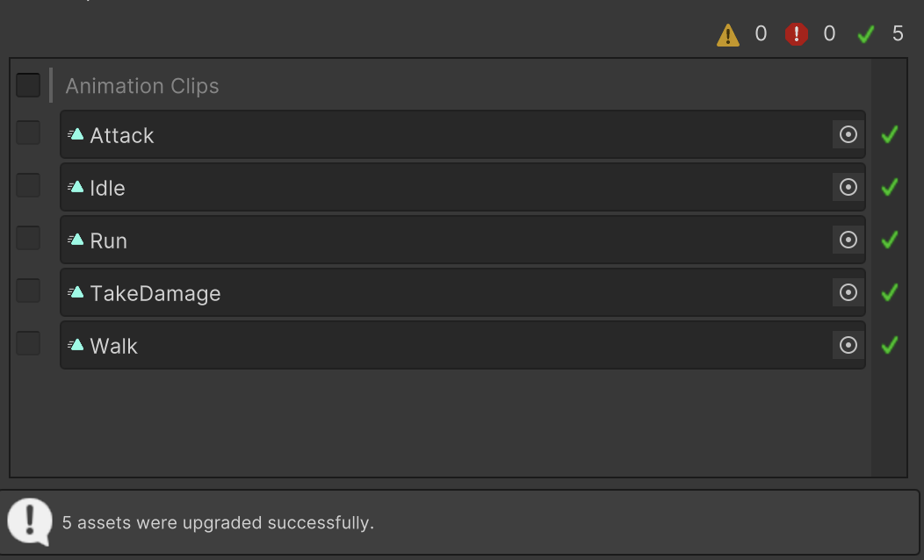
Task: Check the box next to Idle clip
Action: pos(28,185)
